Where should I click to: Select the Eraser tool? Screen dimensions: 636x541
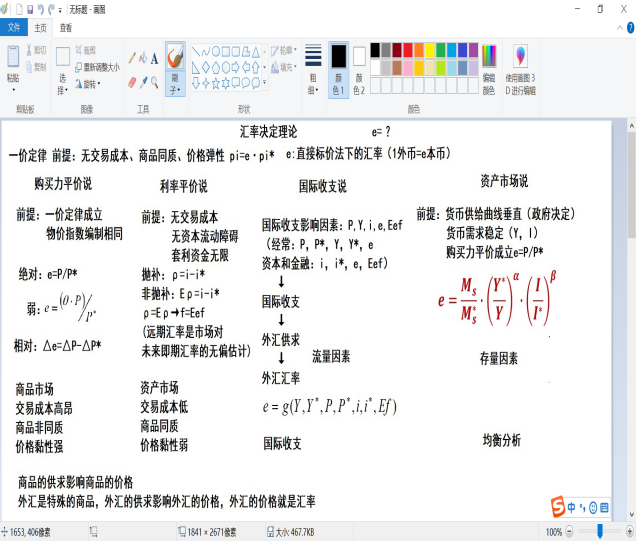pyautogui.click(x=129, y=82)
